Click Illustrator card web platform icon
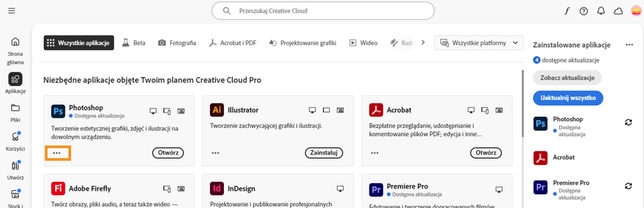The image size is (644, 208). pos(340,110)
